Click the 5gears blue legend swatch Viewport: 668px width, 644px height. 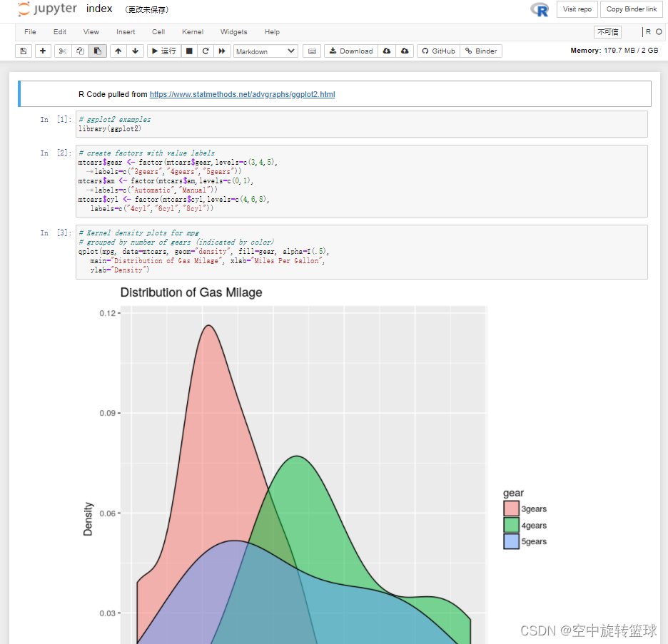coord(511,541)
